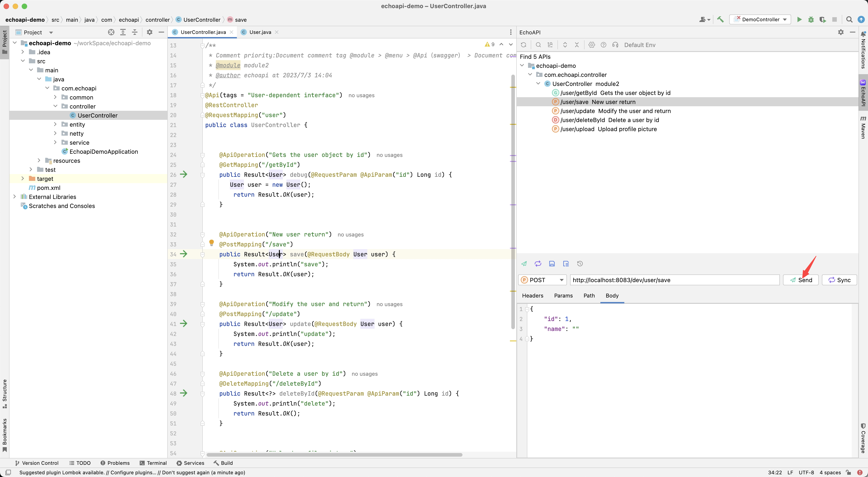This screenshot has height=477, width=868.
Task: Collapse all APIs in EchoAPI toolbar
Action: [577, 45]
